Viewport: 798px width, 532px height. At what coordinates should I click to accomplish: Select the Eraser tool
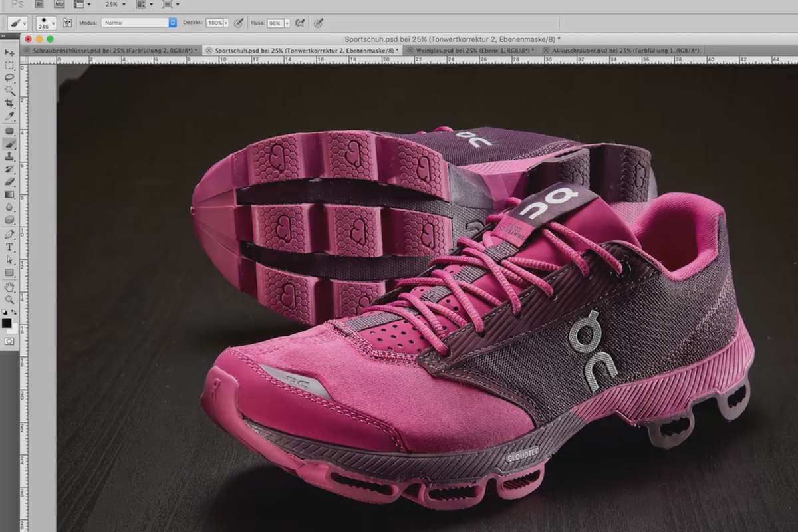pos(9,182)
